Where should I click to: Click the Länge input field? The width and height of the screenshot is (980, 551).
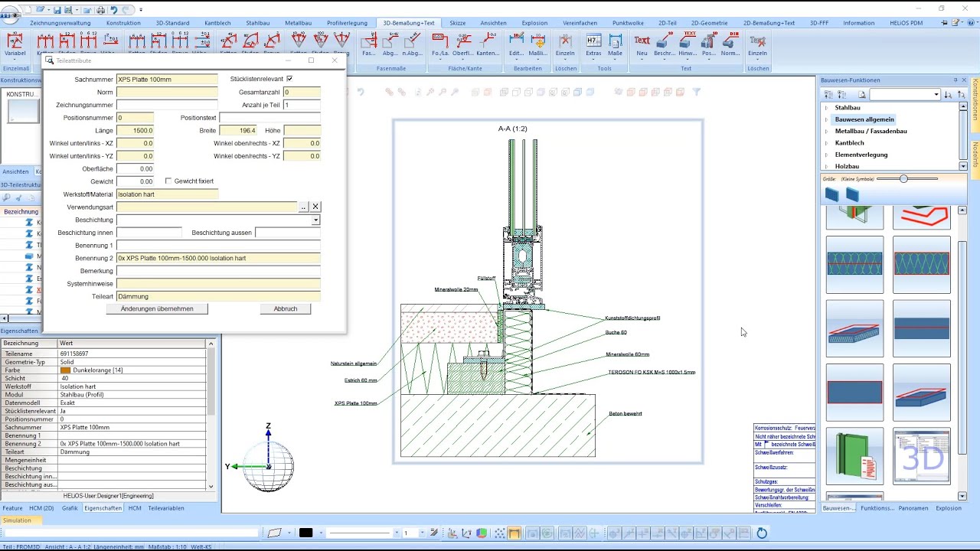pos(135,130)
